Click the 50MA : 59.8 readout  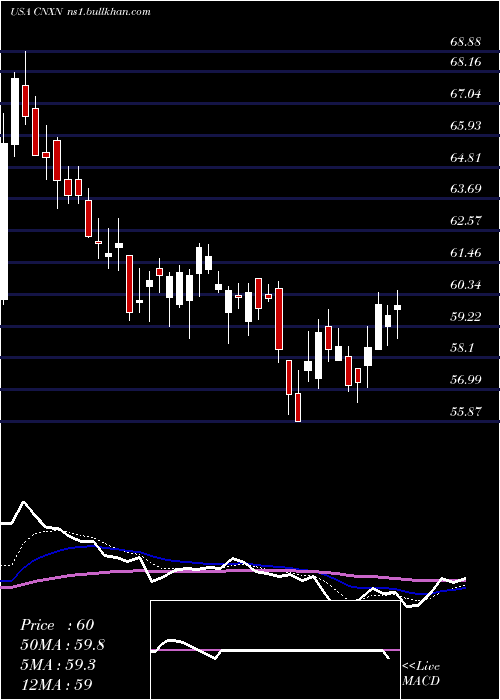click(62, 645)
